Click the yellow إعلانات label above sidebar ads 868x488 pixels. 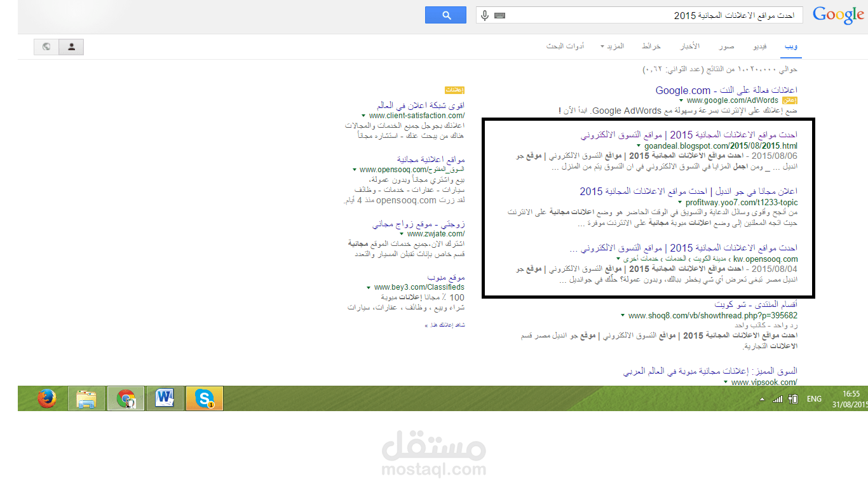point(455,90)
